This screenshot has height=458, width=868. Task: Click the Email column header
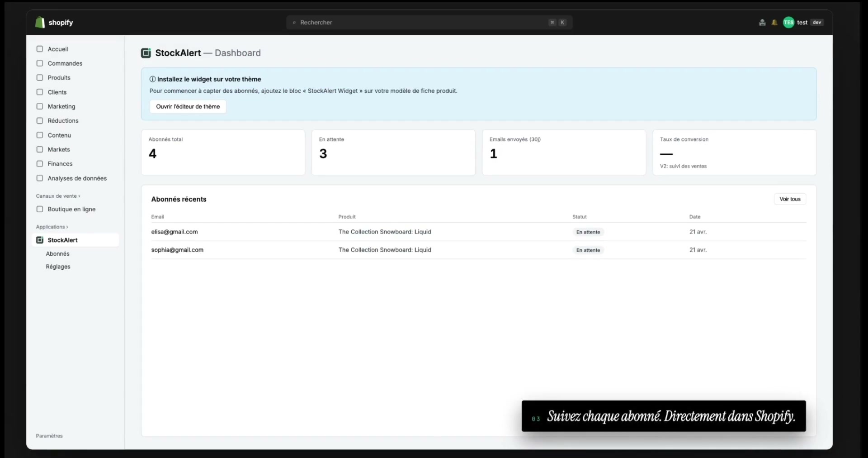(157, 217)
